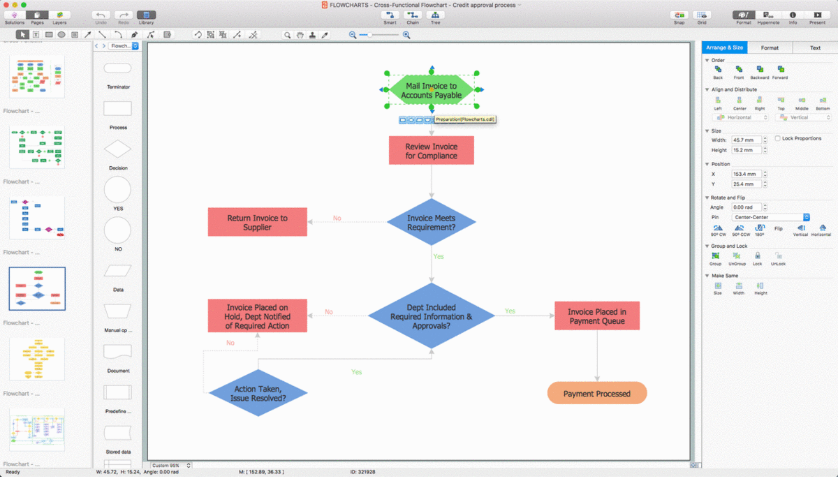
Task: Open the Pin Center-Center dropdown
Action: 771,217
